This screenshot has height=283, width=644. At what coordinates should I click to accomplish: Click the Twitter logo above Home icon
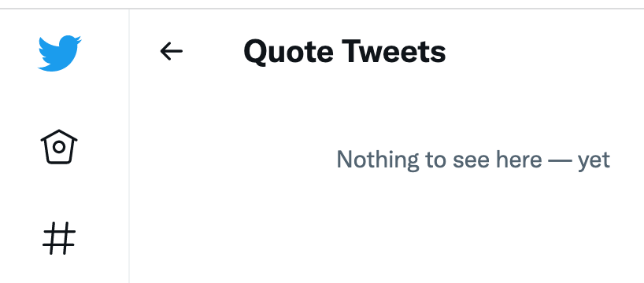pyautogui.click(x=60, y=53)
